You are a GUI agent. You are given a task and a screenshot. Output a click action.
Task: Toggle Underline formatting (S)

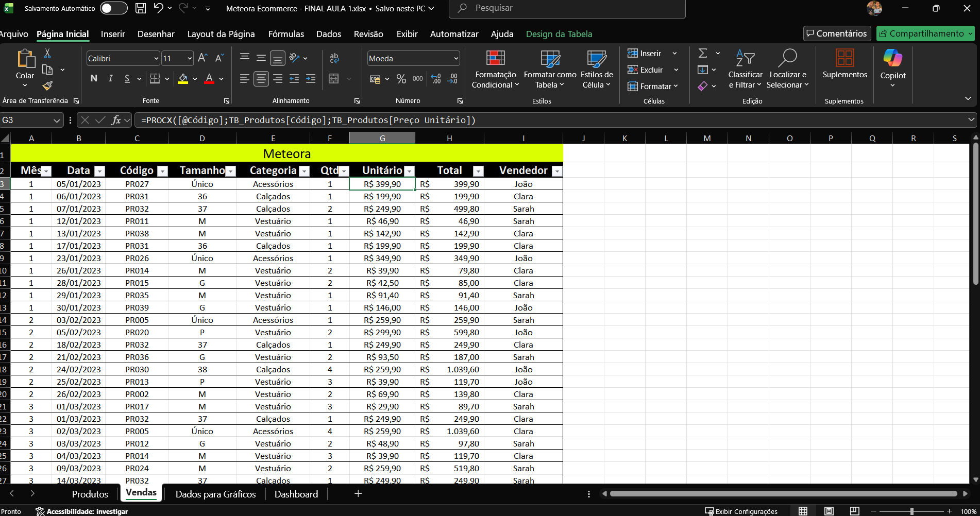click(127, 78)
